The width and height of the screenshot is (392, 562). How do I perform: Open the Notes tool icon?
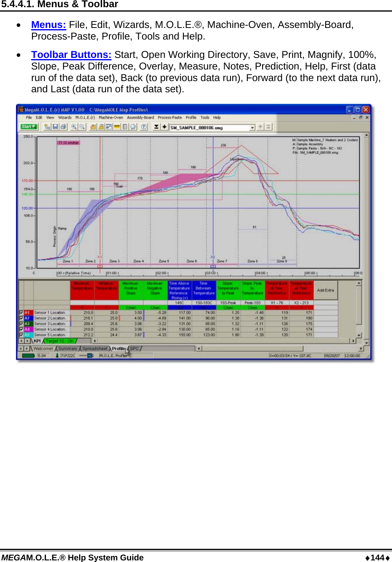point(125,127)
